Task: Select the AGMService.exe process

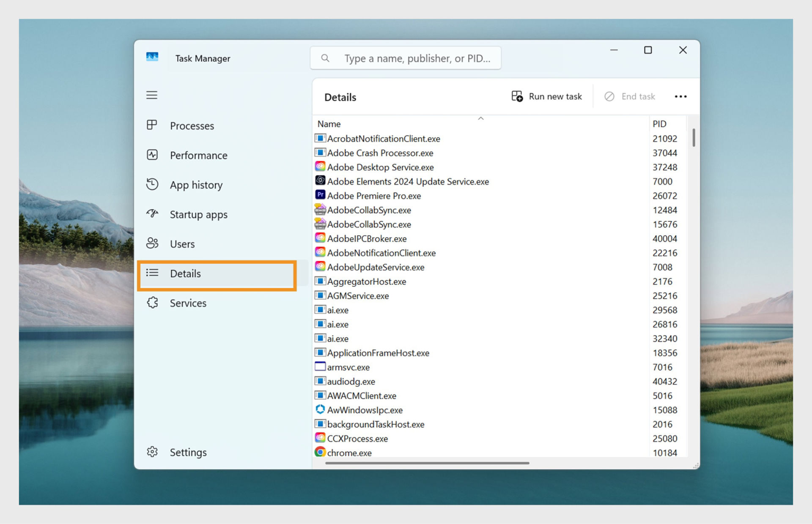Action: [500, 295]
